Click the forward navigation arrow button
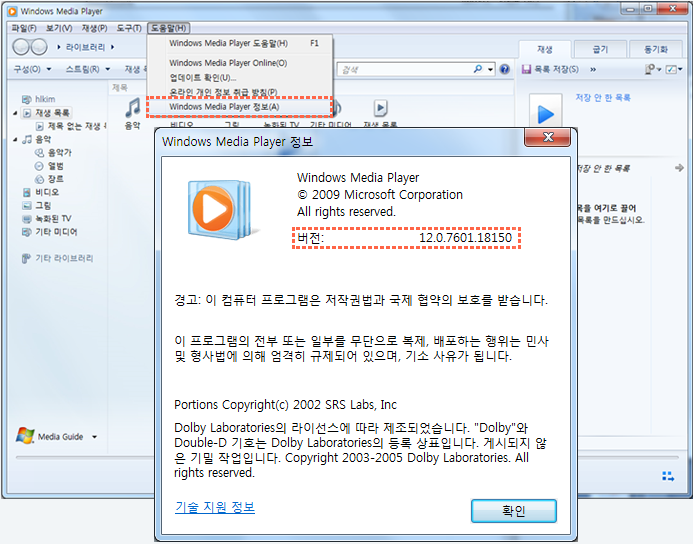The height and width of the screenshot is (544, 693). click(39, 47)
